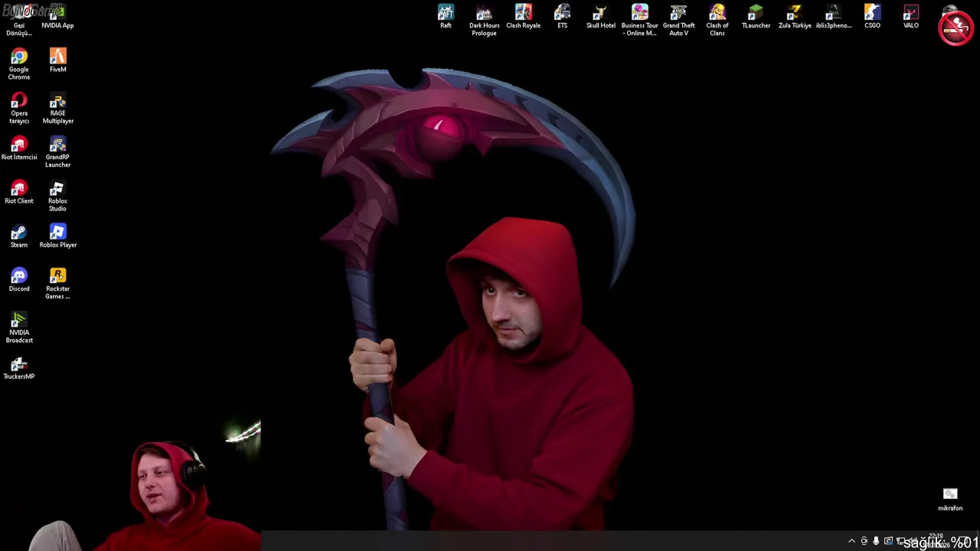Select the mikrafon desktop file
Viewport: 980px width, 551px height.
950,500
